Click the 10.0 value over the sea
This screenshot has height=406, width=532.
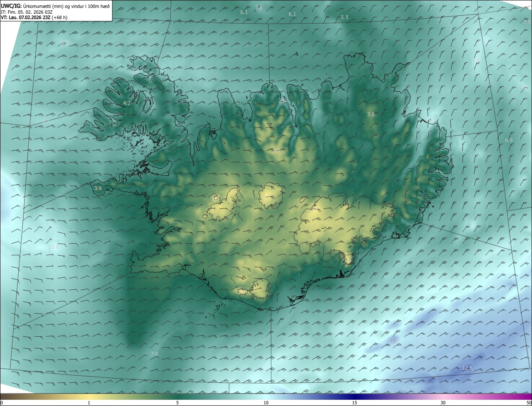pos(54,247)
